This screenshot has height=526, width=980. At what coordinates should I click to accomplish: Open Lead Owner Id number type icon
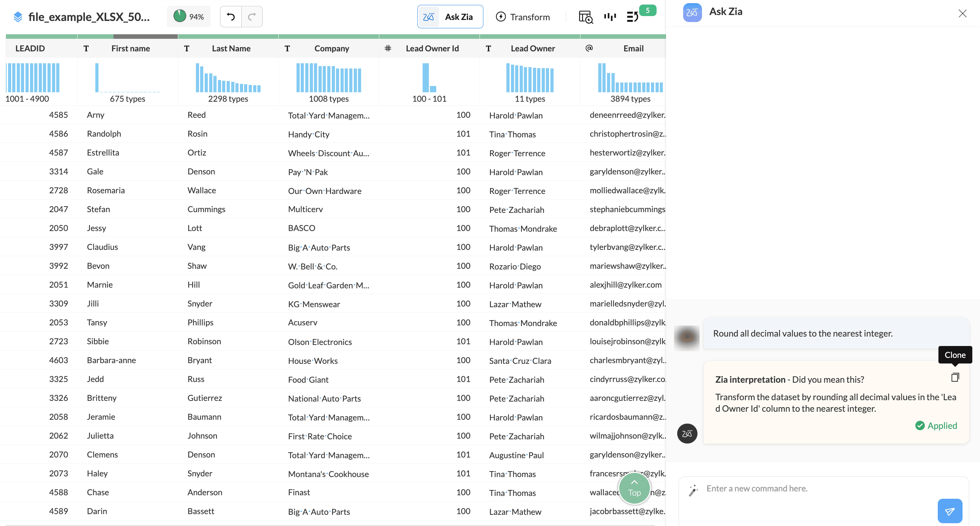(388, 48)
